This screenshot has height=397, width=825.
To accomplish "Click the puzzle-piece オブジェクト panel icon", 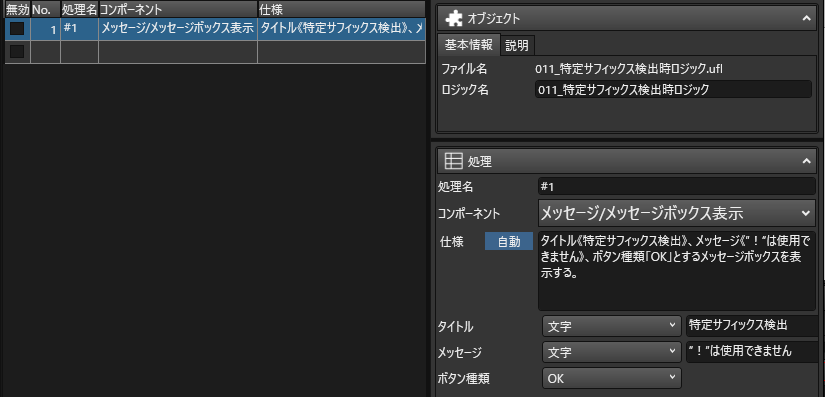I will pyautogui.click(x=454, y=18).
